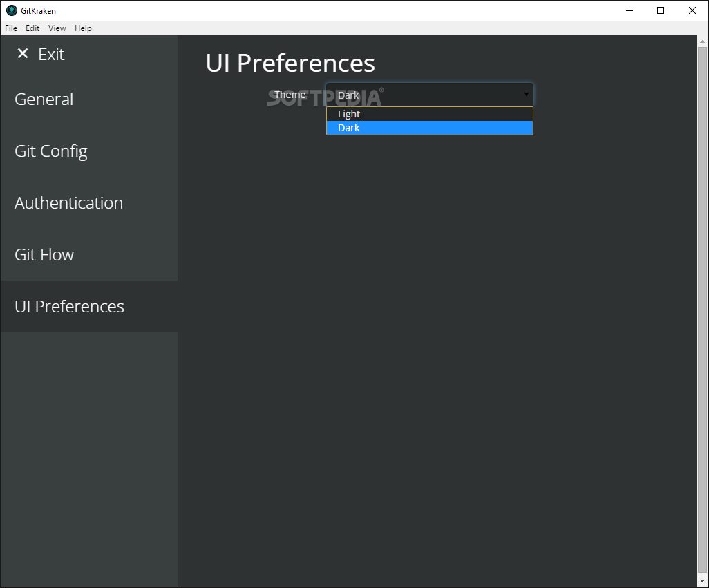Screen dimensions: 709x588
Task: Click the Theme label text
Action: (x=290, y=95)
